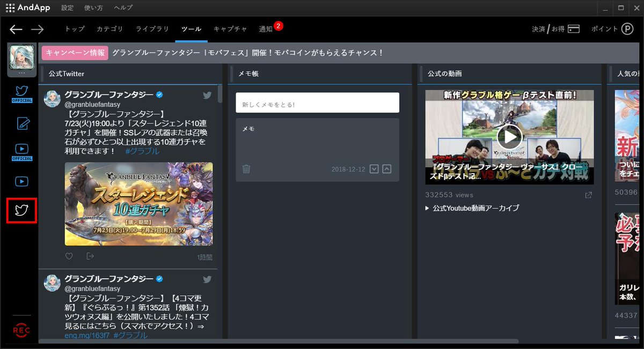644x349 pixels.
Task: Open the ヘルプ menu
Action: point(123,8)
